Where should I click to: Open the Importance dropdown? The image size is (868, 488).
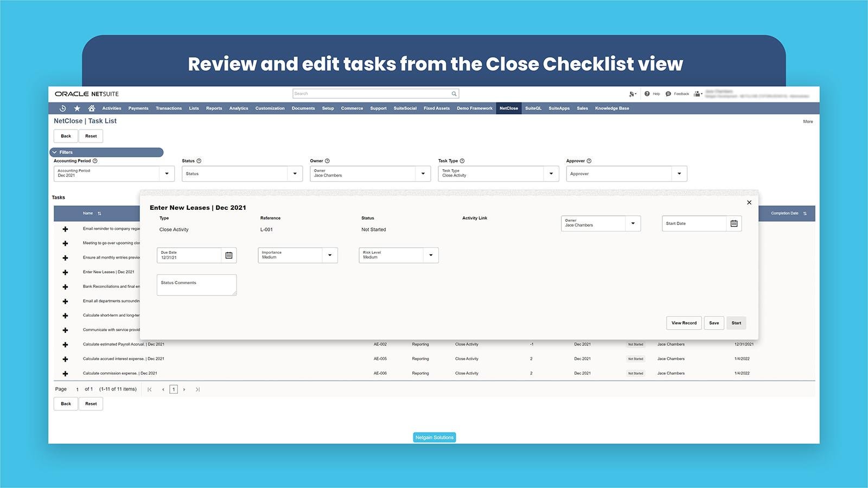coord(330,255)
